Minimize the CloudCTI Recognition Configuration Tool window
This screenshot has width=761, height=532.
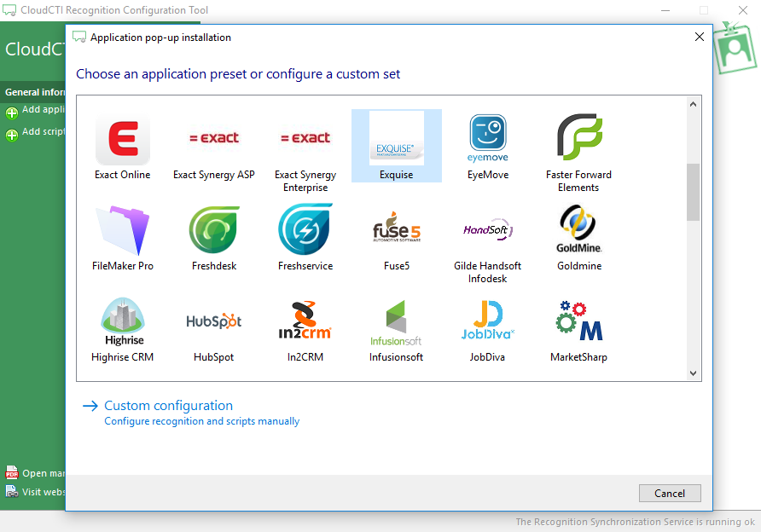pos(665,10)
